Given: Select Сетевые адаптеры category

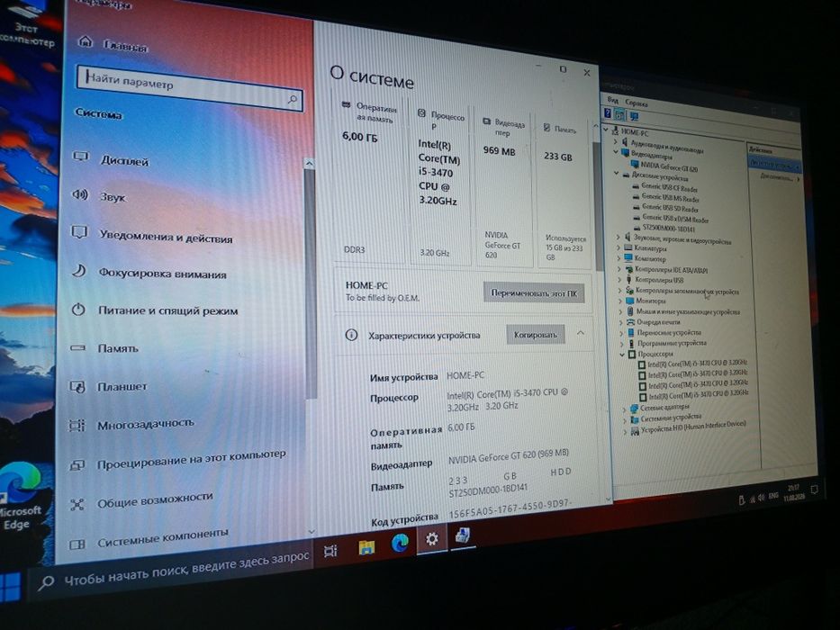Looking at the screenshot, I should pos(664,407).
